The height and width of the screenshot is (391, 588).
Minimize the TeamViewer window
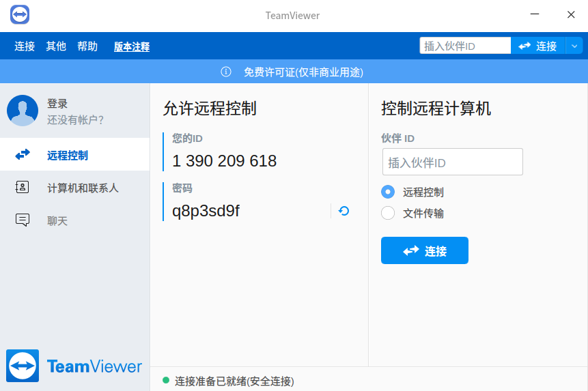[x=534, y=14]
